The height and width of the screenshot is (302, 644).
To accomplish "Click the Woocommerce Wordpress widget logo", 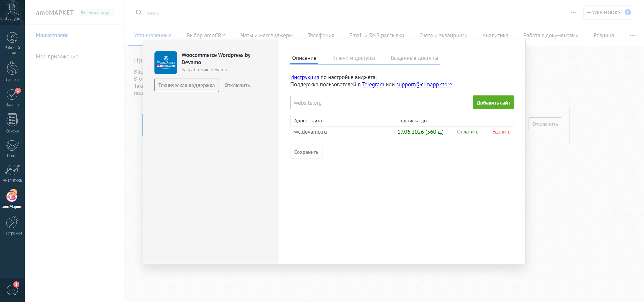I will point(166,63).
